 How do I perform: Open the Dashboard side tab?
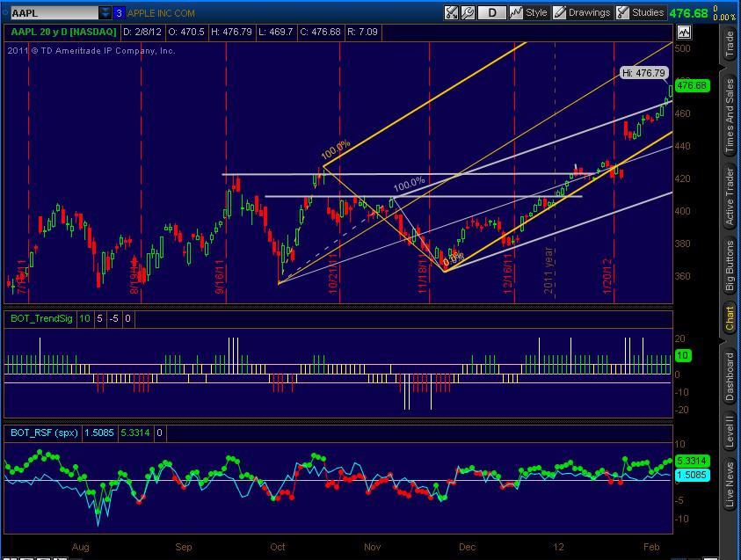(x=730, y=376)
